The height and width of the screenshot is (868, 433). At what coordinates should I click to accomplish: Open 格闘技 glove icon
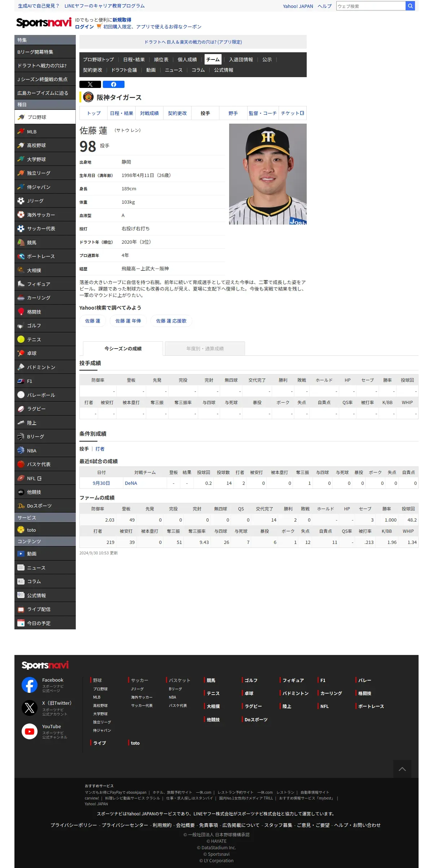21,312
